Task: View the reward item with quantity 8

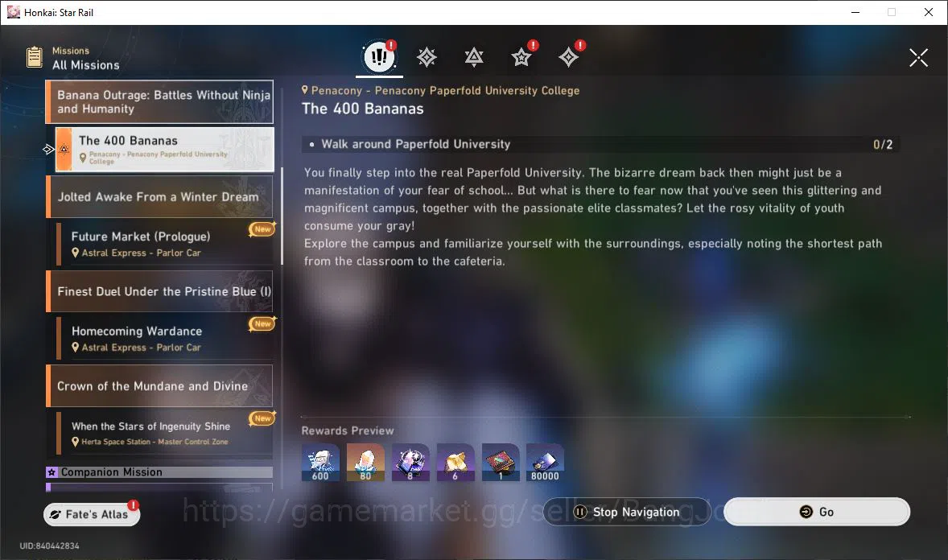Action: [410, 463]
